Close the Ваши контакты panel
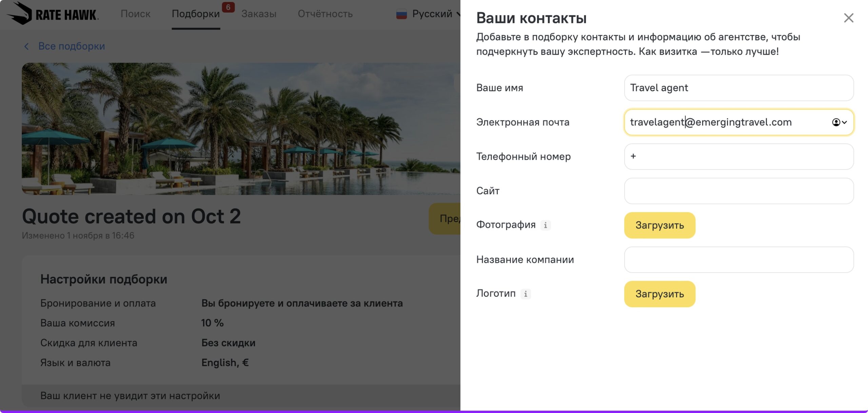 point(848,18)
